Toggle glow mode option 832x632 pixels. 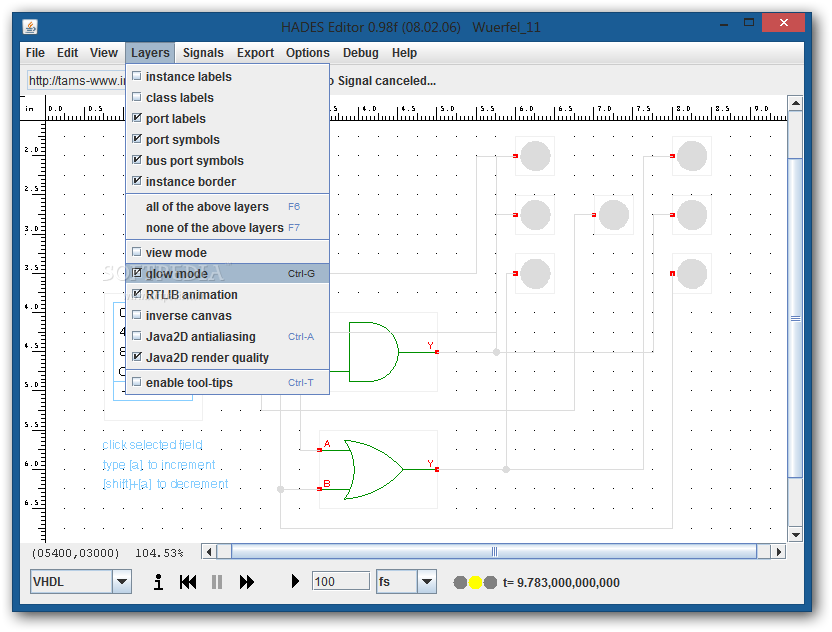pos(227,273)
